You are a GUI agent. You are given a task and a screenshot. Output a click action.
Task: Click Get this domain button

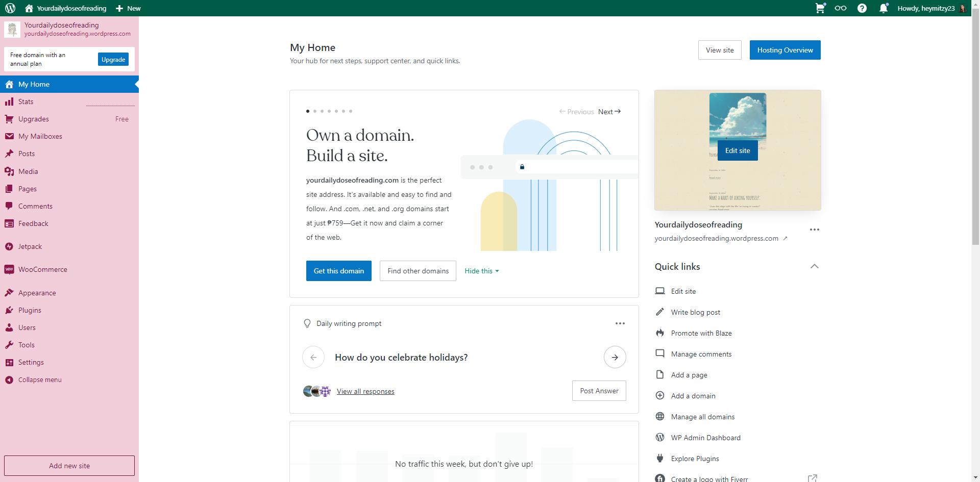tap(339, 271)
